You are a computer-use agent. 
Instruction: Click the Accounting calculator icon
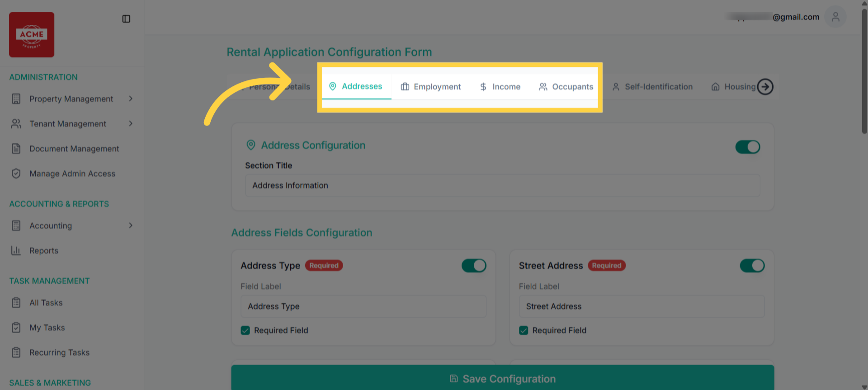tap(16, 226)
